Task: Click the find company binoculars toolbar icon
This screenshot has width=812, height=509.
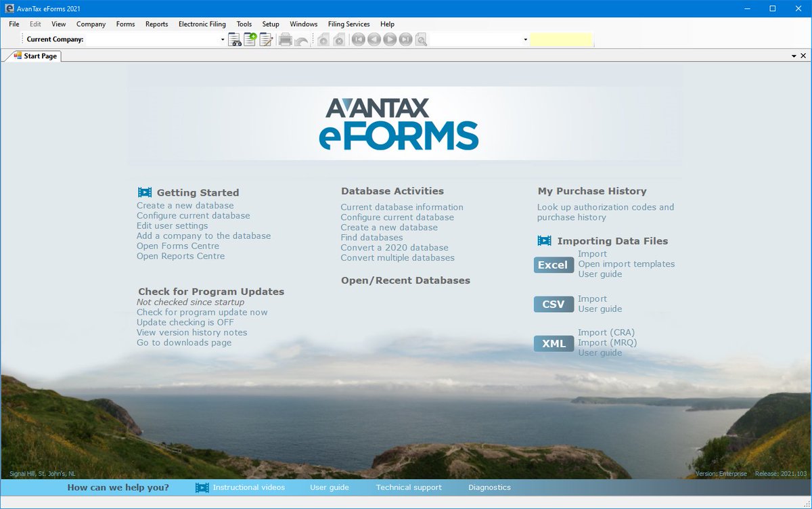Action: tap(235, 39)
